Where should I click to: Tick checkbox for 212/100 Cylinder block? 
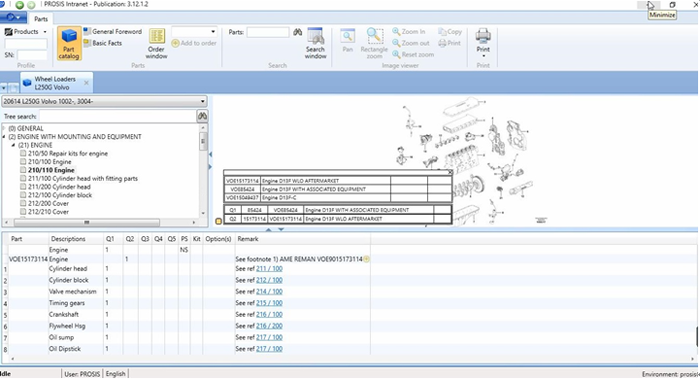tap(23, 195)
